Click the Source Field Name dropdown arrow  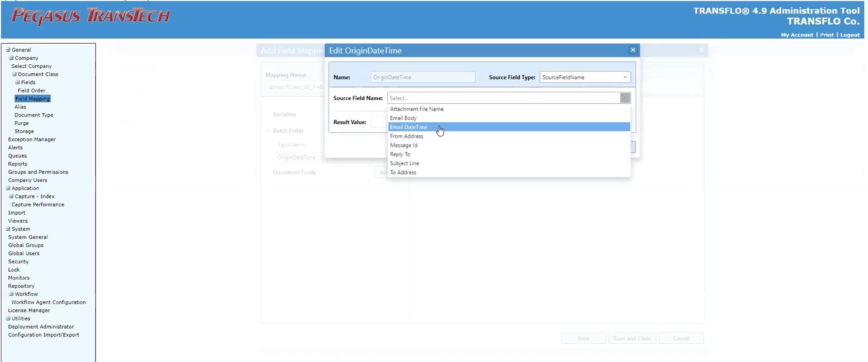pyautogui.click(x=625, y=98)
